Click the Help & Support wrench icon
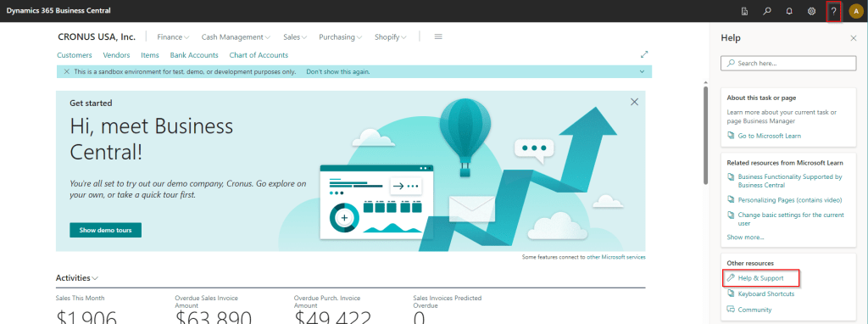Screen dimensions: 868x324 731,277
